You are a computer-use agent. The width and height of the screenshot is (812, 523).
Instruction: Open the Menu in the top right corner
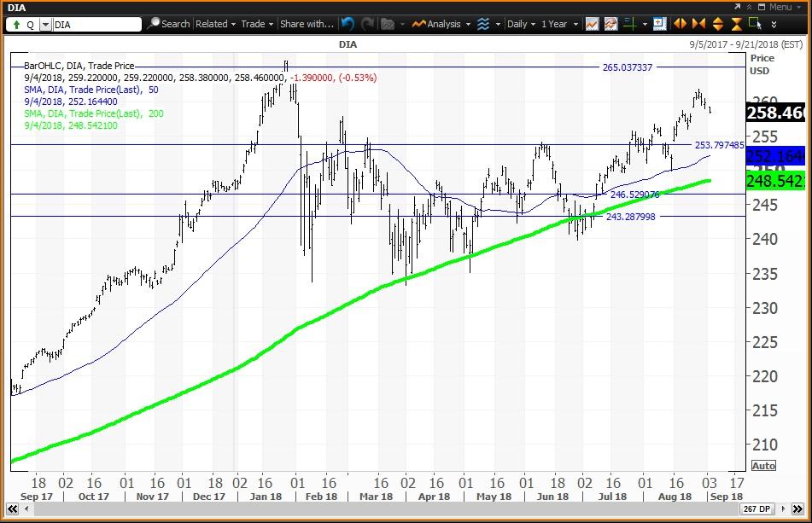point(780,6)
